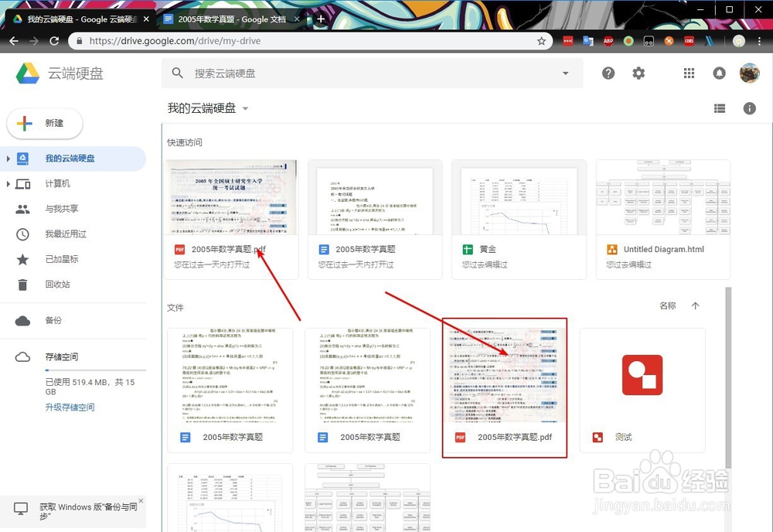Focus the 搜索云端硬盘 search field
The height and width of the screenshot is (532, 773).
pyautogui.click(x=373, y=73)
